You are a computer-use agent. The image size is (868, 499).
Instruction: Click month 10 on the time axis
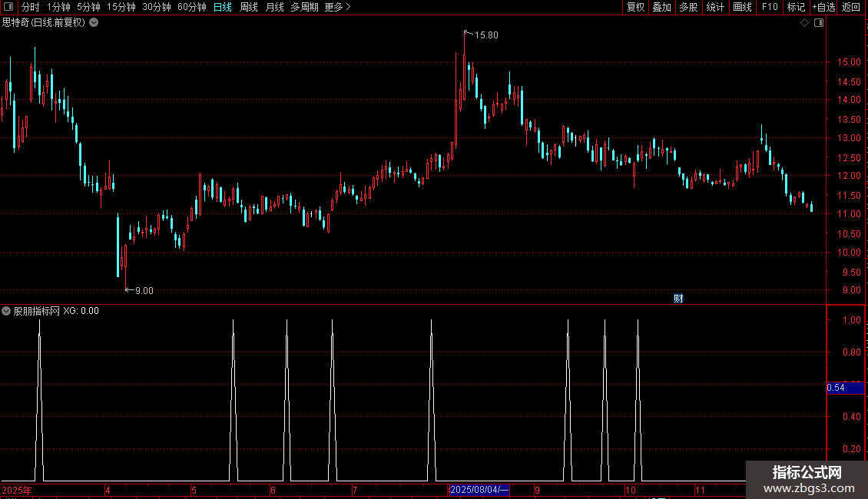tap(631, 490)
